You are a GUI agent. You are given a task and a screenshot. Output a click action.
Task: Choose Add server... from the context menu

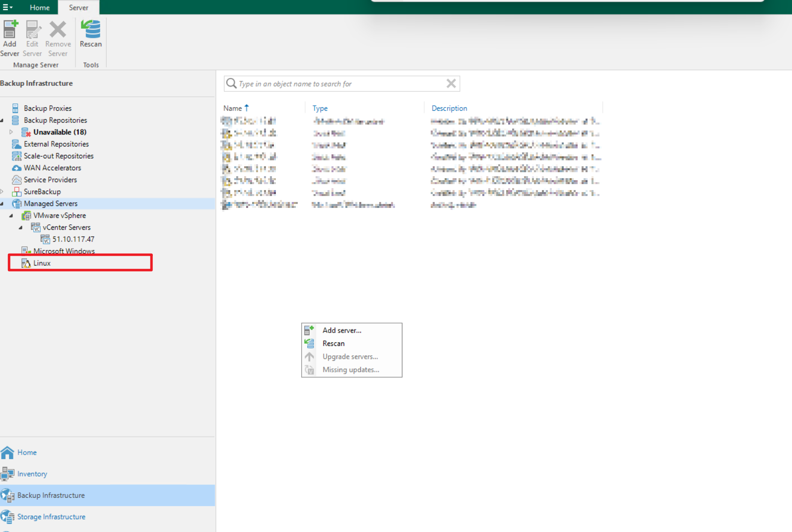(342, 330)
